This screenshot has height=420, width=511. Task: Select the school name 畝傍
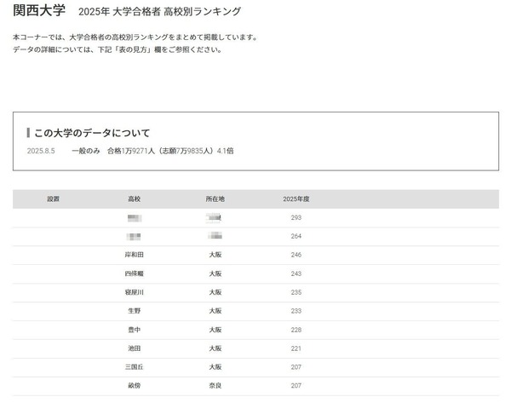134,385
